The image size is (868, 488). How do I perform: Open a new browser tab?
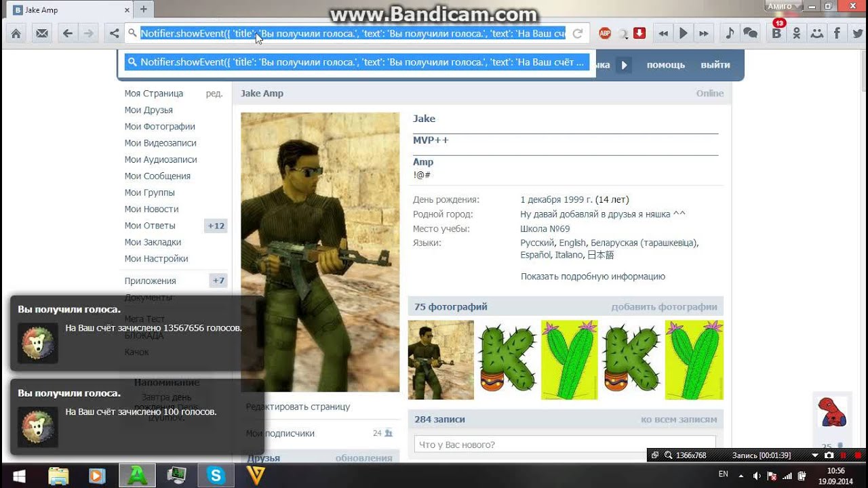144,9
